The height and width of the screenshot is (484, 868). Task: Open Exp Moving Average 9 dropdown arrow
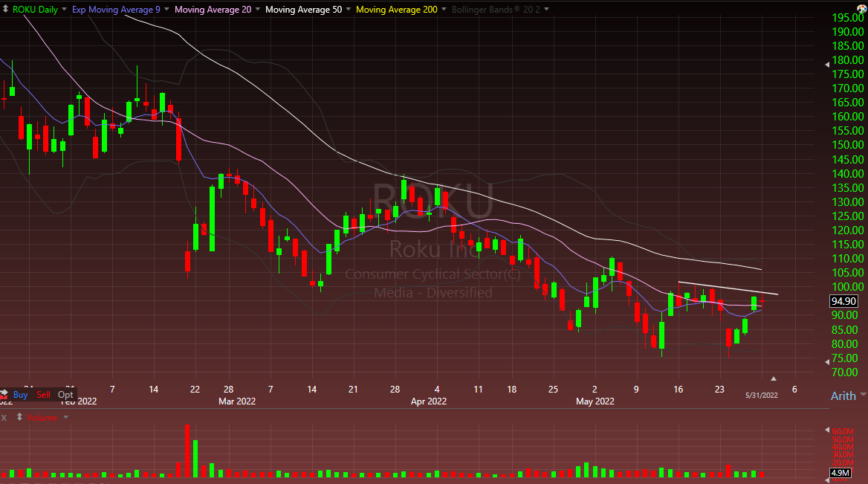coord(166,10)
